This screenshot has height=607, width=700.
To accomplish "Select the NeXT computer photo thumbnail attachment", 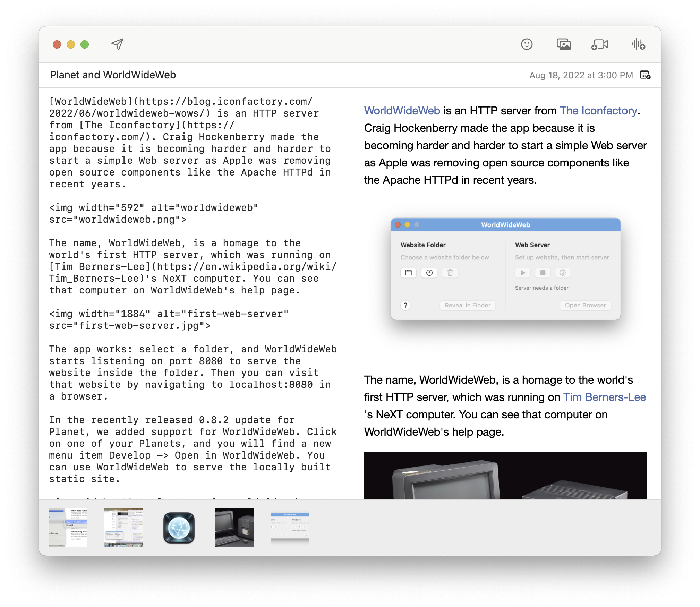I will 234,528.
